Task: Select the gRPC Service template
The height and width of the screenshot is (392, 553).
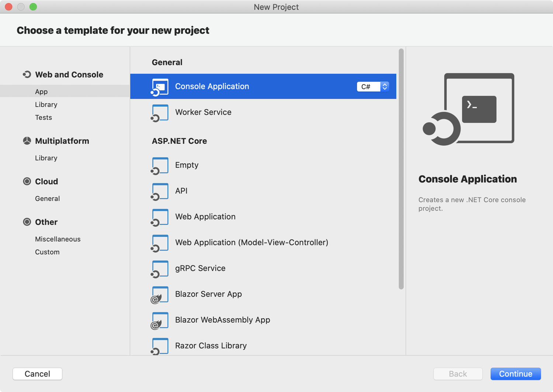Action: click(263, 268)
